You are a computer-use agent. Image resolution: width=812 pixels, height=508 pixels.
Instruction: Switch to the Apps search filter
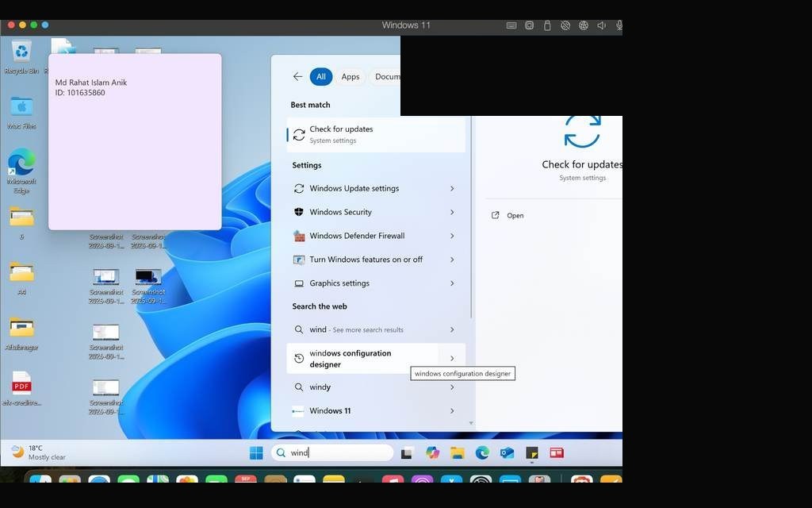(350, 77)
